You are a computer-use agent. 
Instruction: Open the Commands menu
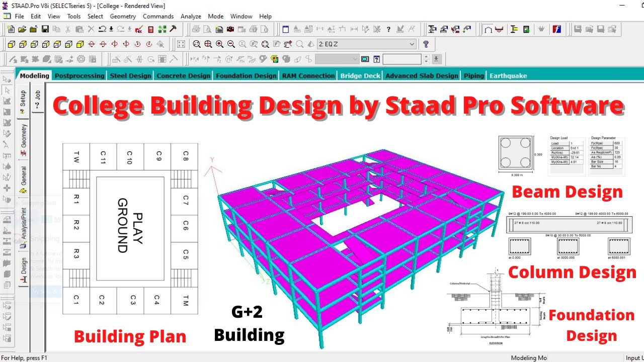[x=158, y=16]
